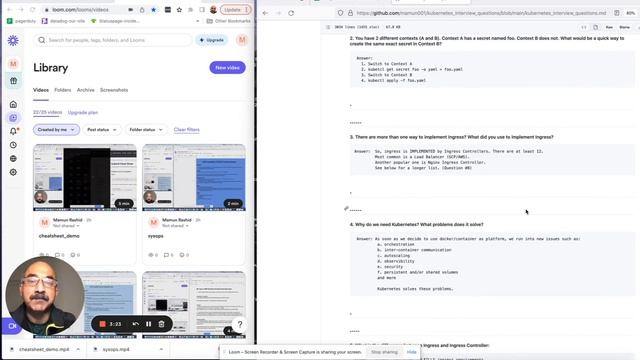Open the globe spaces icon in Loom sidebar
This screenshot has width=640, height=360.
click(x=13, y=158)
